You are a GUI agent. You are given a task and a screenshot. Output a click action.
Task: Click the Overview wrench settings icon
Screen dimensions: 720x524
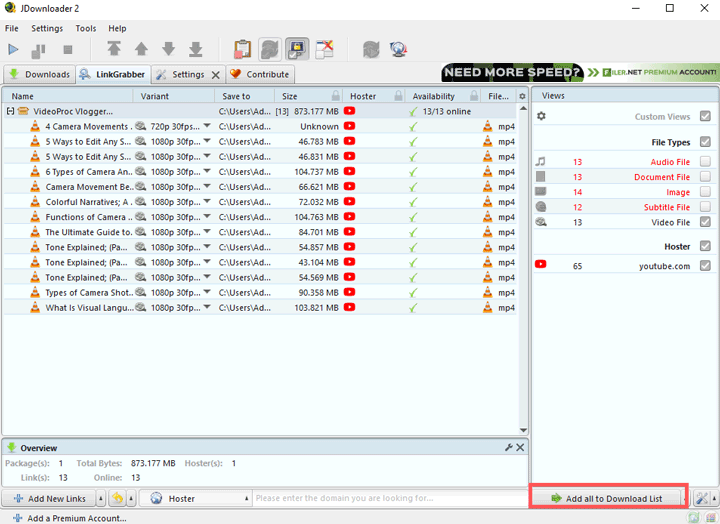point(508,447)
